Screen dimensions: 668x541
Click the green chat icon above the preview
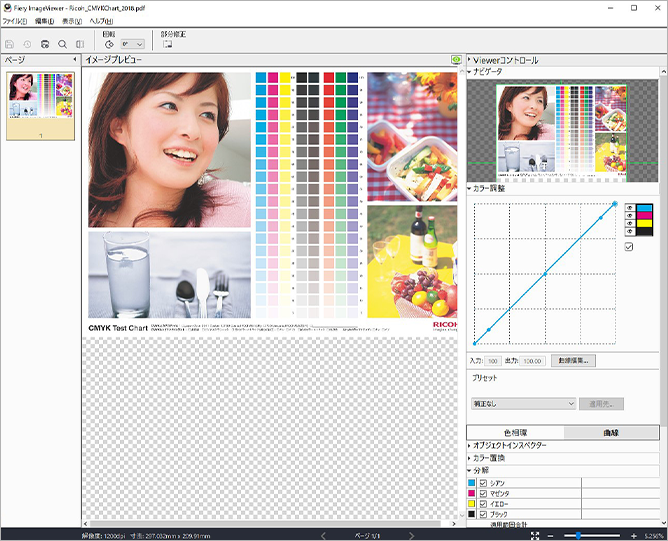(456, 60)
